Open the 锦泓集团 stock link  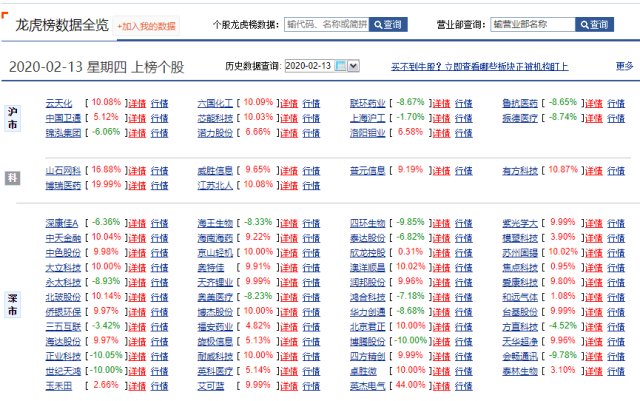63,133
